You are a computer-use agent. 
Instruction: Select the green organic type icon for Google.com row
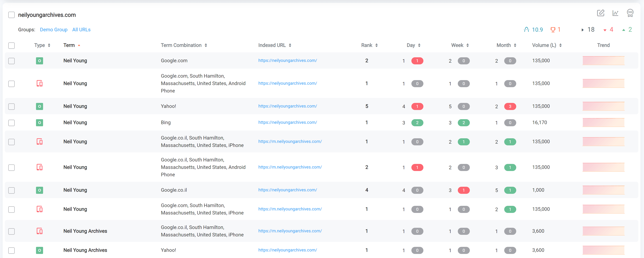point(39,61)
